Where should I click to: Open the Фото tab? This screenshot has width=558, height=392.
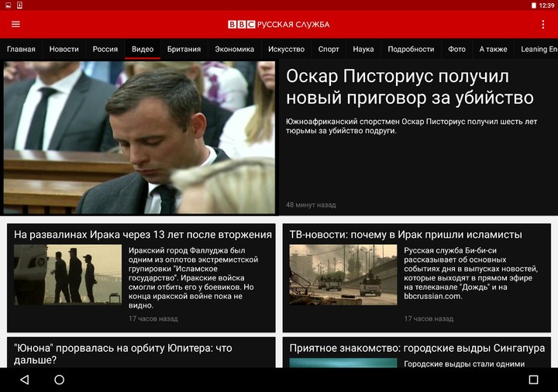click(x=457, y=49)
